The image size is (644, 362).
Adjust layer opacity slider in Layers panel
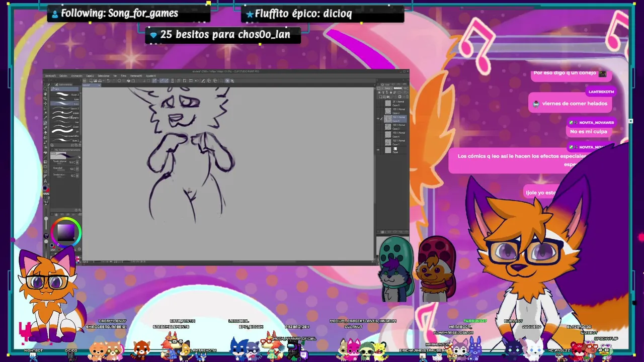398,88
